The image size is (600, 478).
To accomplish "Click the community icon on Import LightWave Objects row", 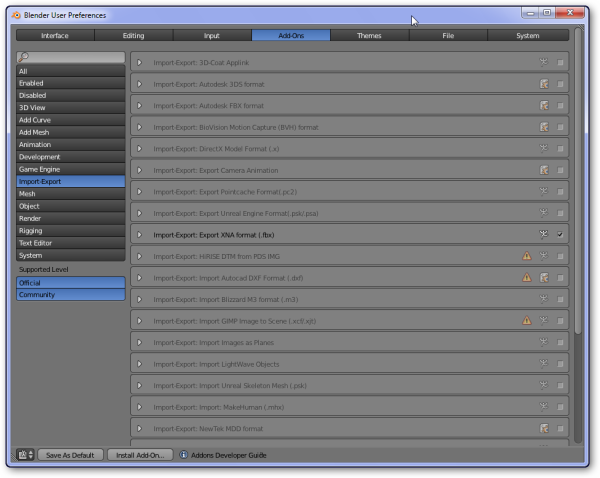I will (543, 363).
